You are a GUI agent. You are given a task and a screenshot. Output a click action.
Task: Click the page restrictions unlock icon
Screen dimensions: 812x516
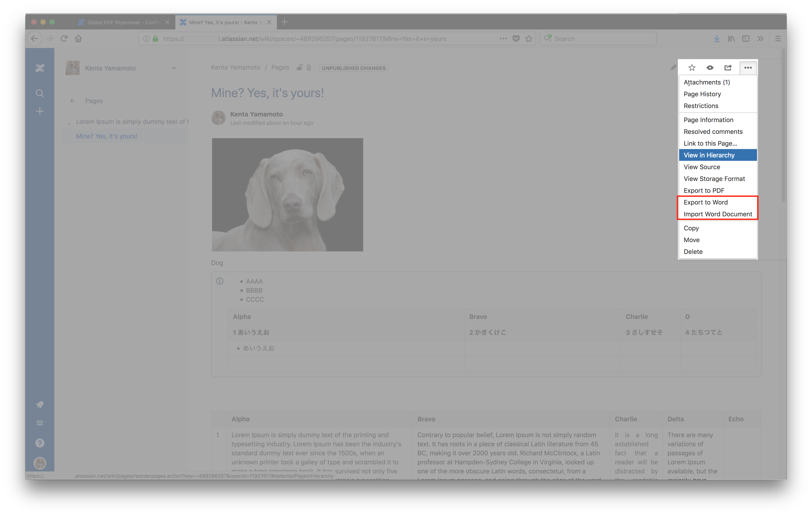click(x=300, y=68)
